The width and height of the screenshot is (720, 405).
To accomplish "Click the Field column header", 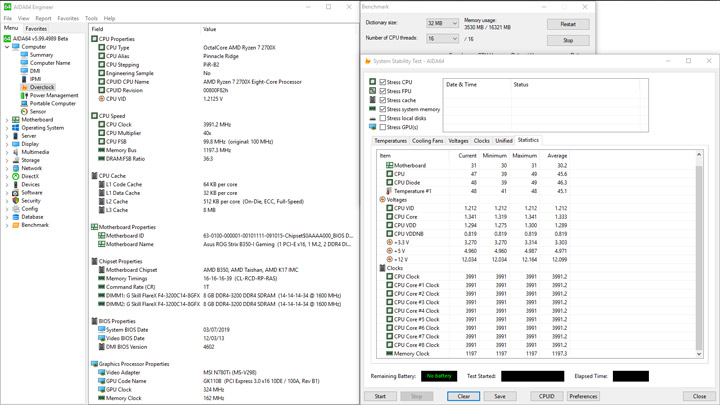I will pyautogui.click(x=145, y=29).
